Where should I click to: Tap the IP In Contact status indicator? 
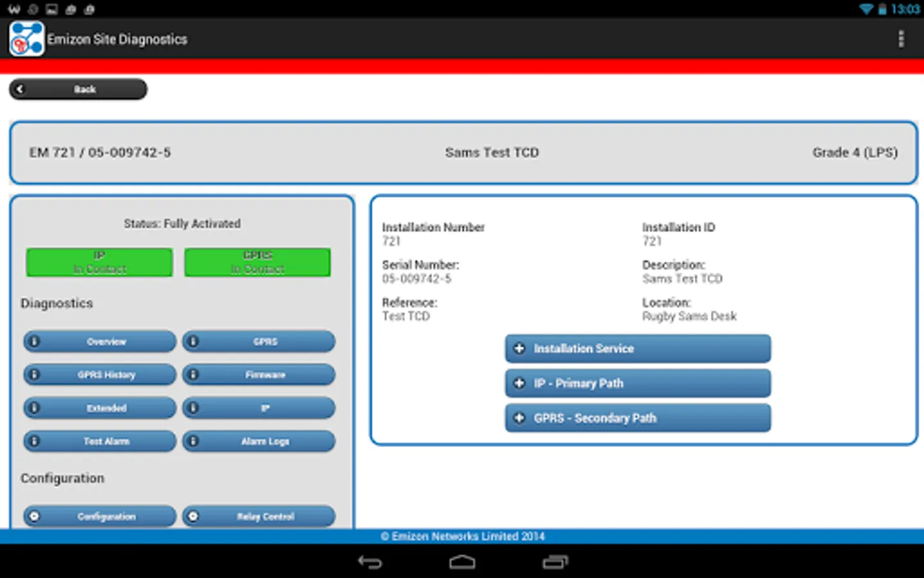(x=99, y=262)
